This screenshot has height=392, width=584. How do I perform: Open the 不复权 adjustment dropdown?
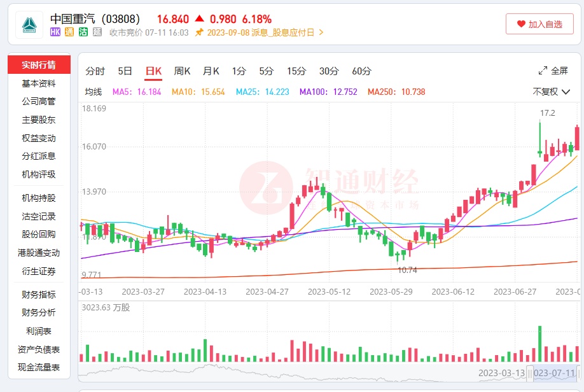[551, 92]
